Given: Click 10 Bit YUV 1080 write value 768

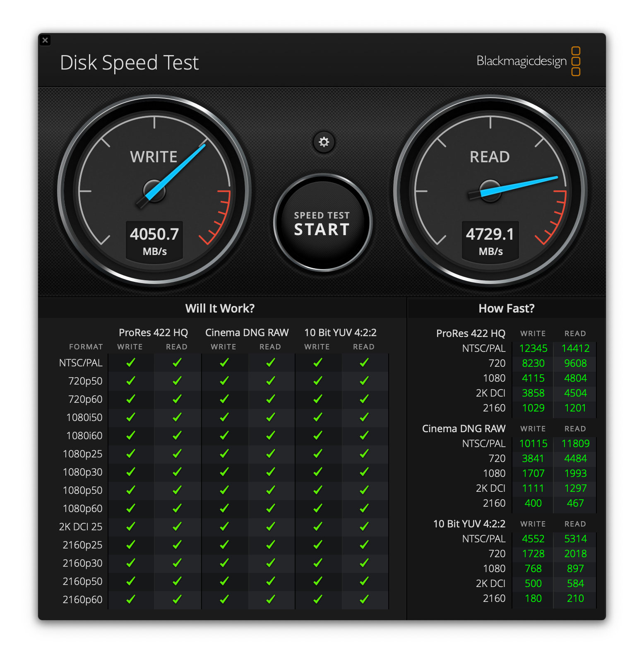Looking at the screenshot, I should [533, 569].
